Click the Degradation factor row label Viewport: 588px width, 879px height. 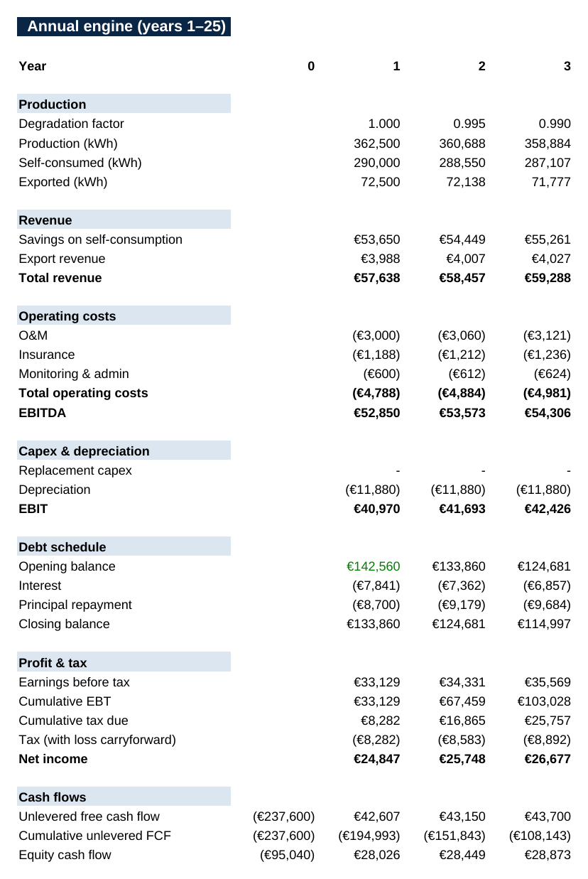71,124
